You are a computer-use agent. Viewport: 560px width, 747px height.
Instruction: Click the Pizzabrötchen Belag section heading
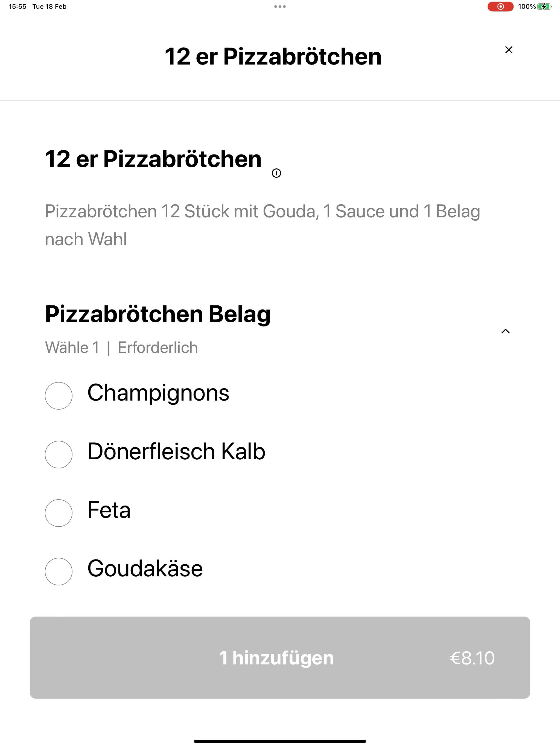point(158,314)
